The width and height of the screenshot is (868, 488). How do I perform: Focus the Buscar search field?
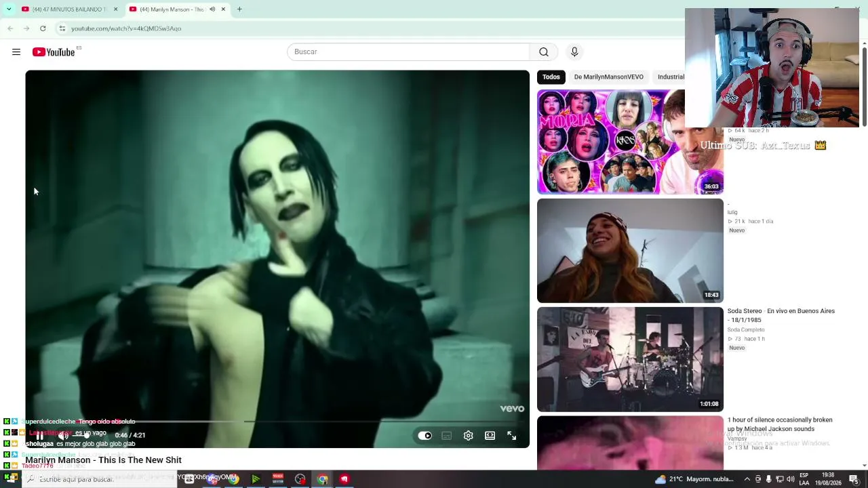pos(408,52)
